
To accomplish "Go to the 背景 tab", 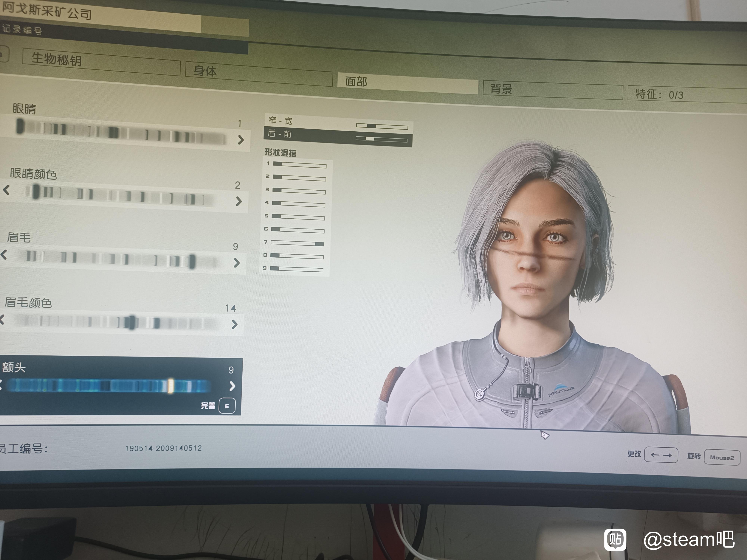I will click(553, 90).
